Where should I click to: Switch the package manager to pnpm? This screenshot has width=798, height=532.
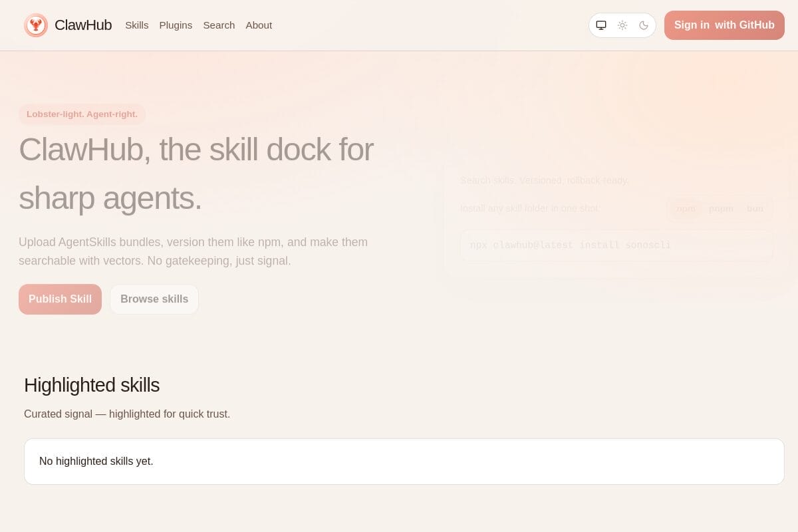point(721,208)
